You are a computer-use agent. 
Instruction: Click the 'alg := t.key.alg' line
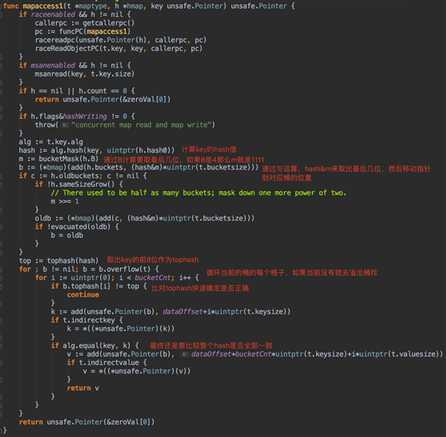click(x=51, y=142)
